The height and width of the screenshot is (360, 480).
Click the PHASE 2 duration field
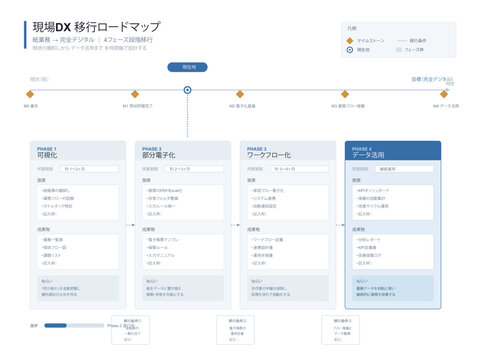[x=194, y=169]
